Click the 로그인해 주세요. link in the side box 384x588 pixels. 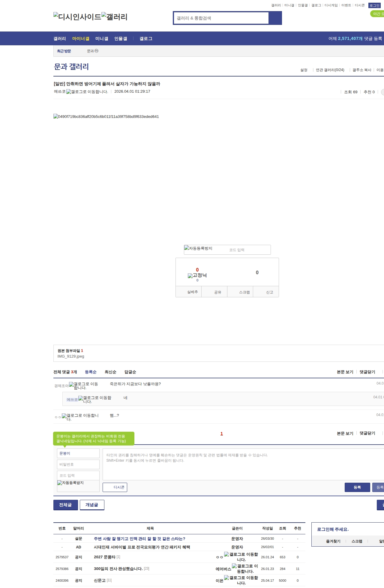pyautogui.click(x=333, y=529)
